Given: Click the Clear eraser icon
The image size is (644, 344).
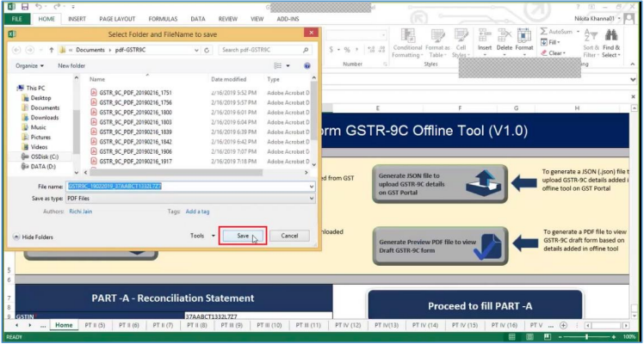Looking at the screenshot, I should click(544, 53).
